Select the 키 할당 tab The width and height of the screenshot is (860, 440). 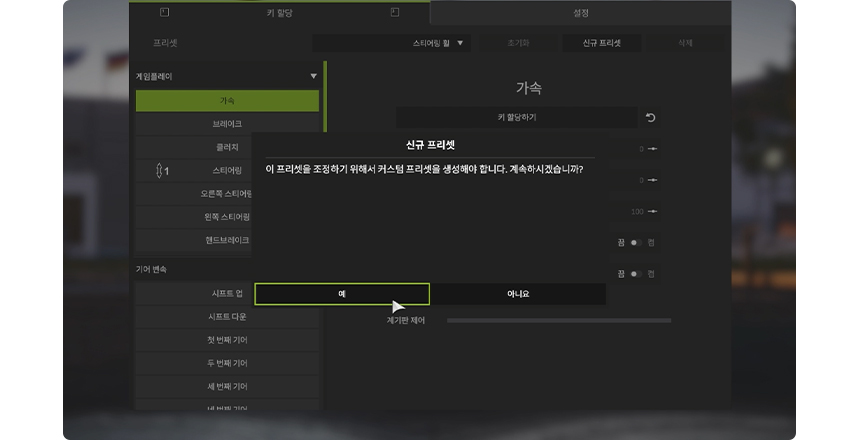tap(279, 13)
